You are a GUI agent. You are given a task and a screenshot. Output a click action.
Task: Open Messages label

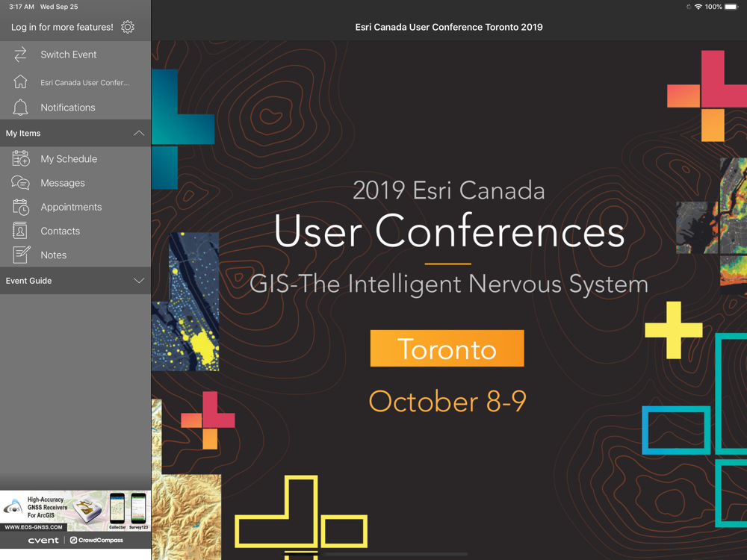pos(63,183)
